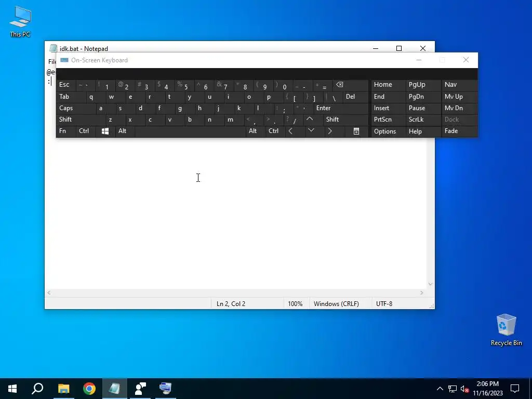Click the Nav key

[x=459, y=85]
